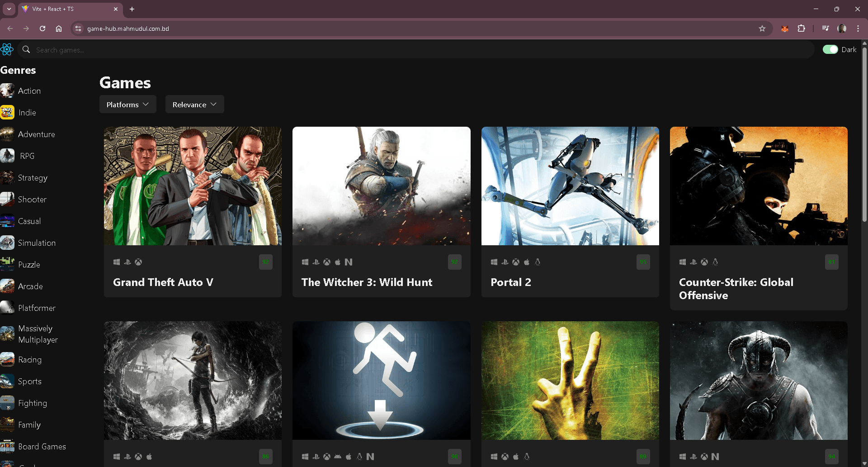Select the Adventure genre link
Viewport: 868px width, 467px height.
[36, 134]
